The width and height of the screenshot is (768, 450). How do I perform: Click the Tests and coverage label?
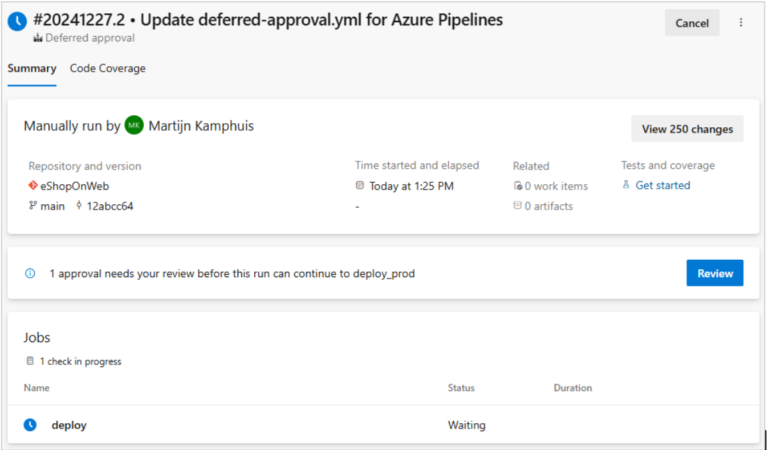668,166
